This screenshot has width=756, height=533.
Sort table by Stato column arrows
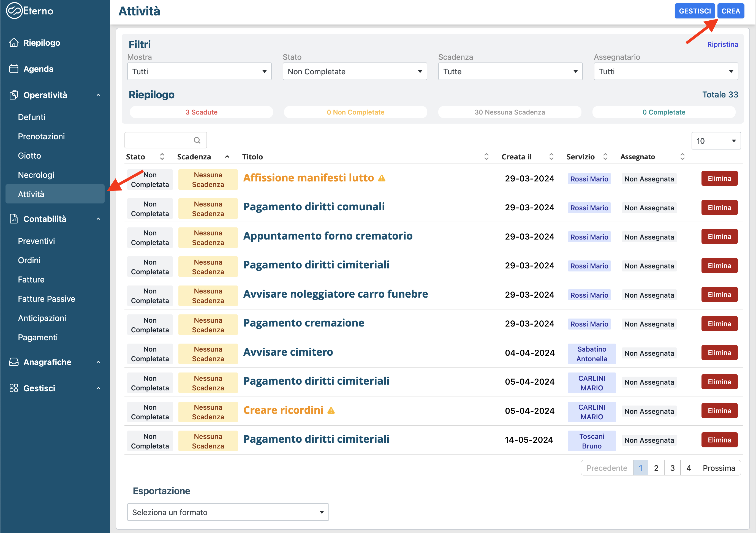point(162,157)
